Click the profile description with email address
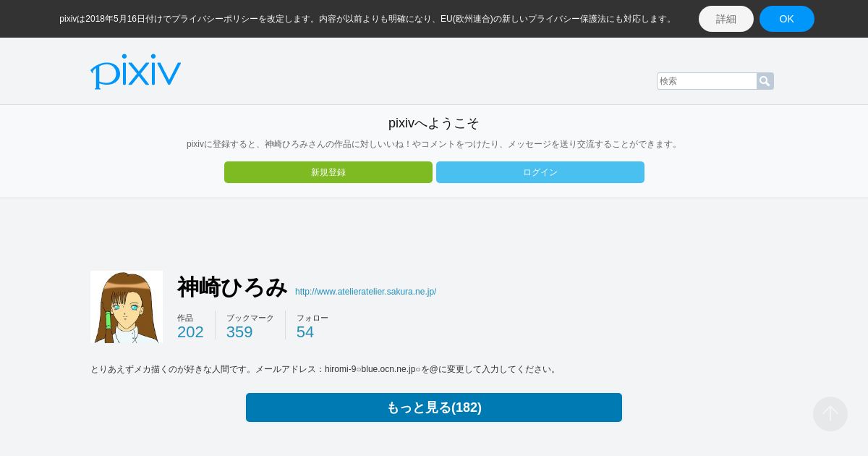Screen dimensions: 868x456 point(325,369)
